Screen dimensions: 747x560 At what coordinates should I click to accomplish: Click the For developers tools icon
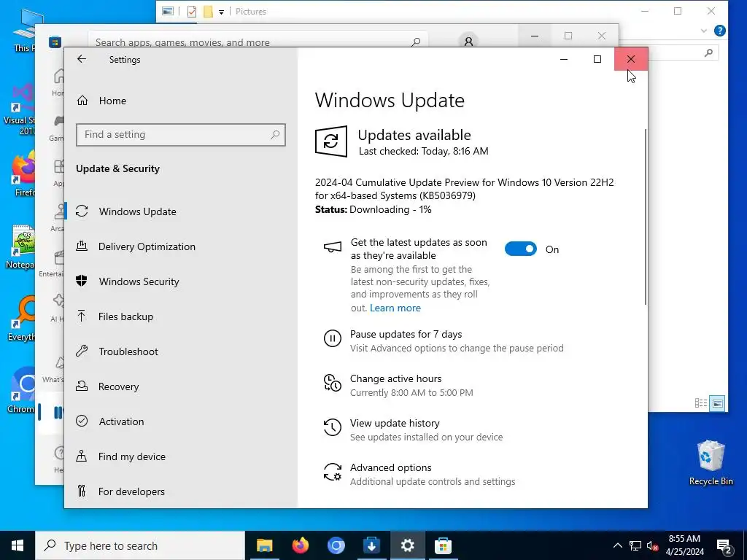(82, 491)
